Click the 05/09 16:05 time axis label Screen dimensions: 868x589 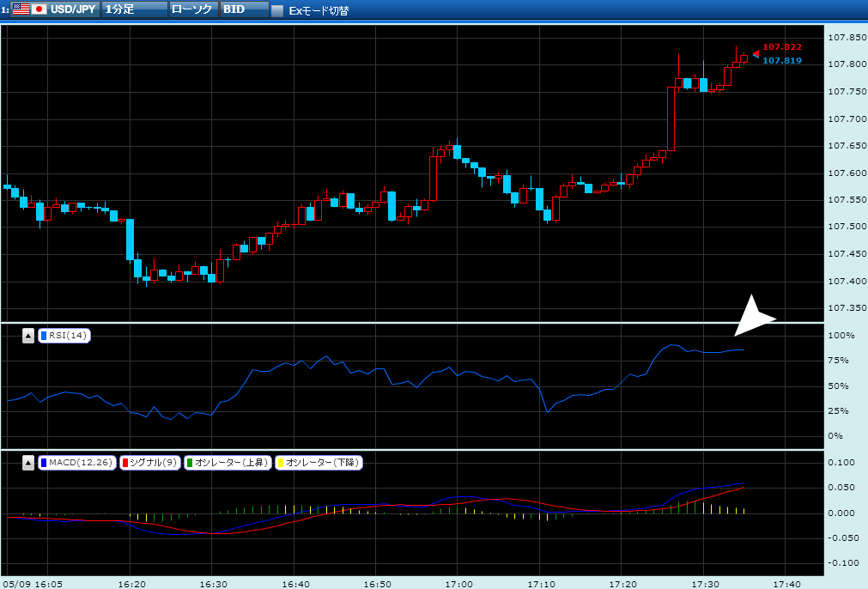click(x=33, y=584)
